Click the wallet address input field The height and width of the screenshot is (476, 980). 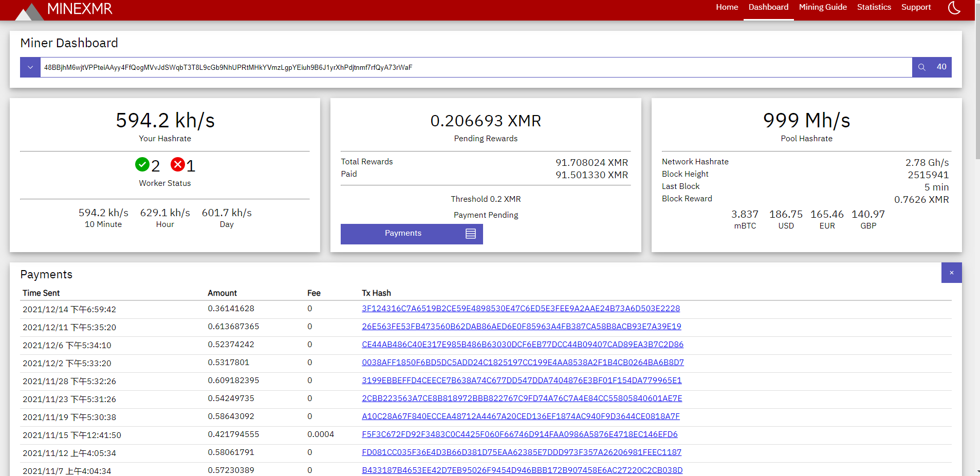476,67
